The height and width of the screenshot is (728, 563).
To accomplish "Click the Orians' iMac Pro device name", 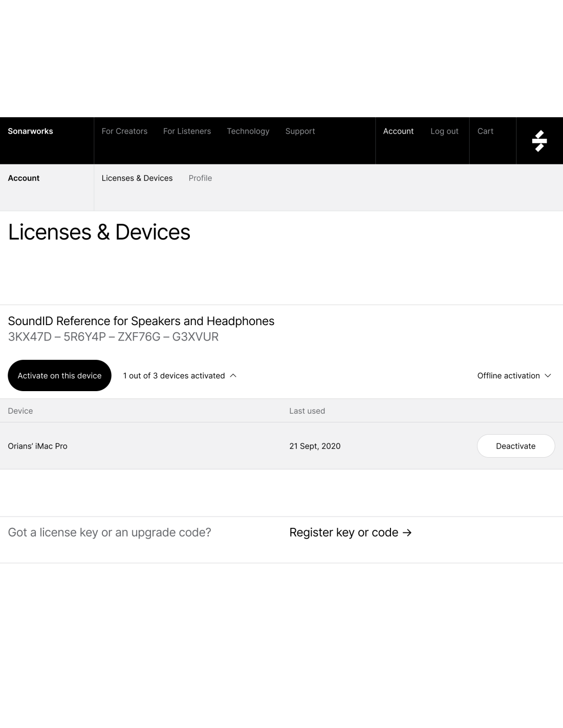I will (37, 446).
